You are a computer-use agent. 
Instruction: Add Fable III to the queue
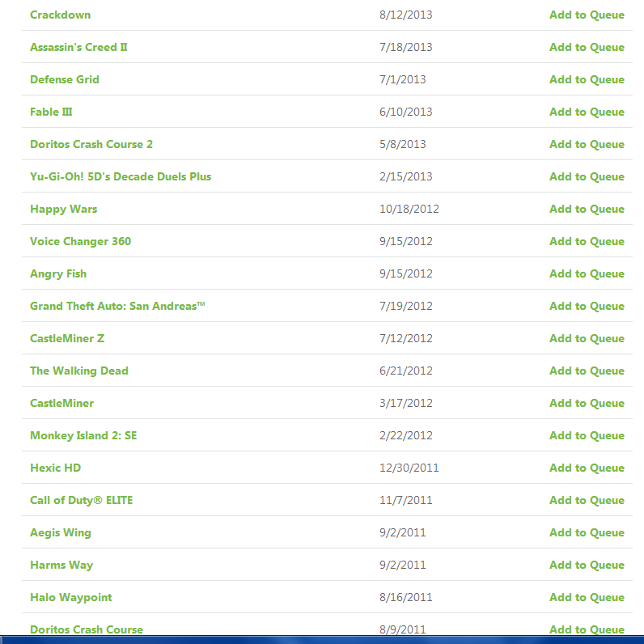[x=587, y=112]
